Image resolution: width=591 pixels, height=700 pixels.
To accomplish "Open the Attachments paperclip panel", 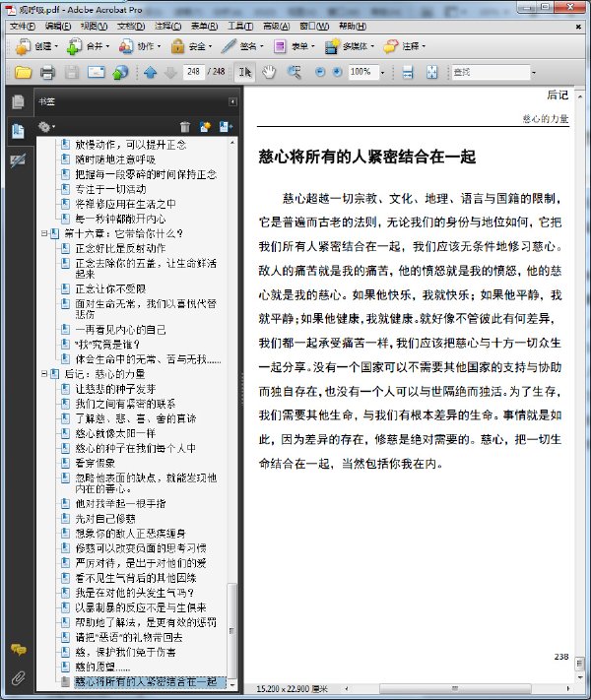I will tap(18, 678).
